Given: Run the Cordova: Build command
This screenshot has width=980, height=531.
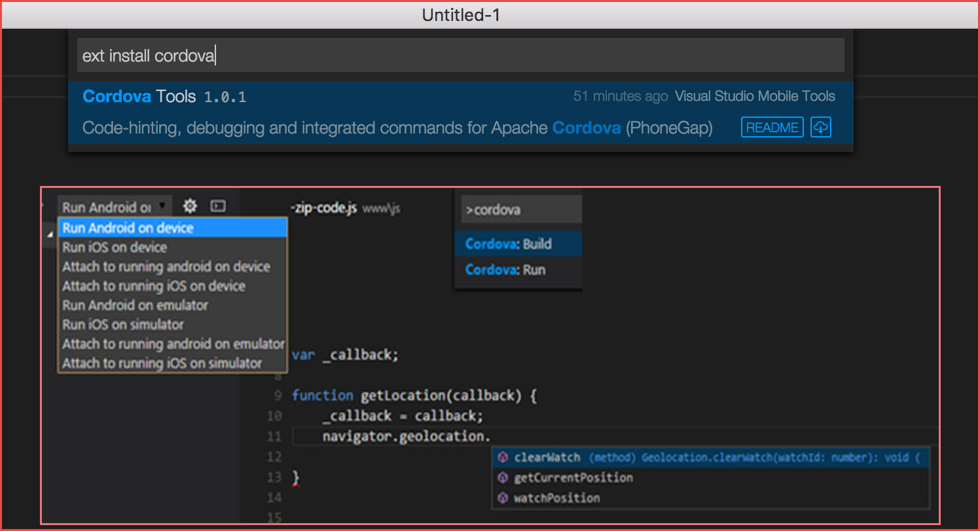Looking at the screenshot, I should [x=518, y=244].
